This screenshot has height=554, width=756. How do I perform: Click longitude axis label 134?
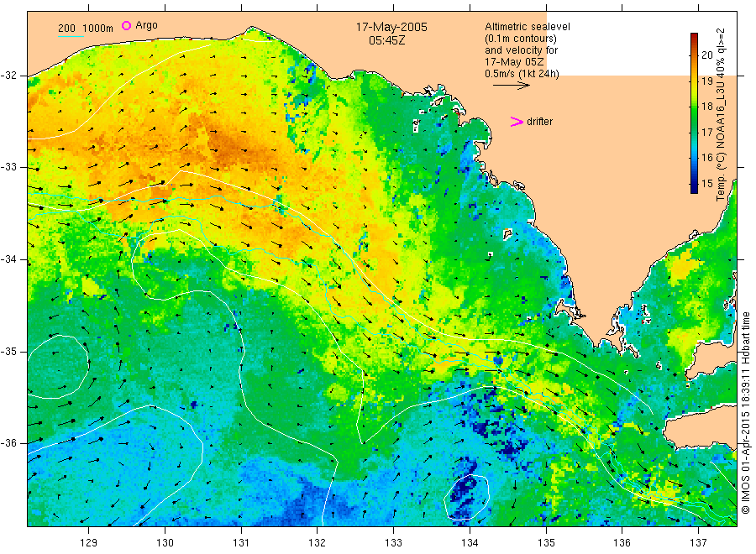[470, 543]
